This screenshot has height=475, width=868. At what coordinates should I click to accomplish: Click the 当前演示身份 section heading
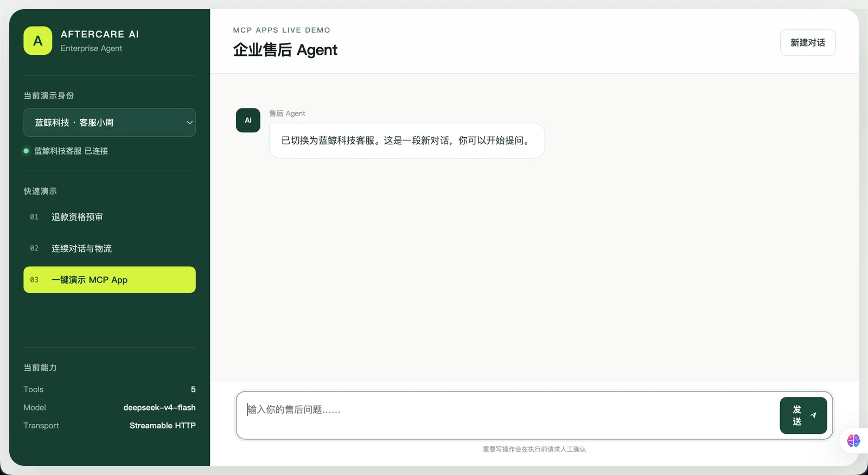49,95
